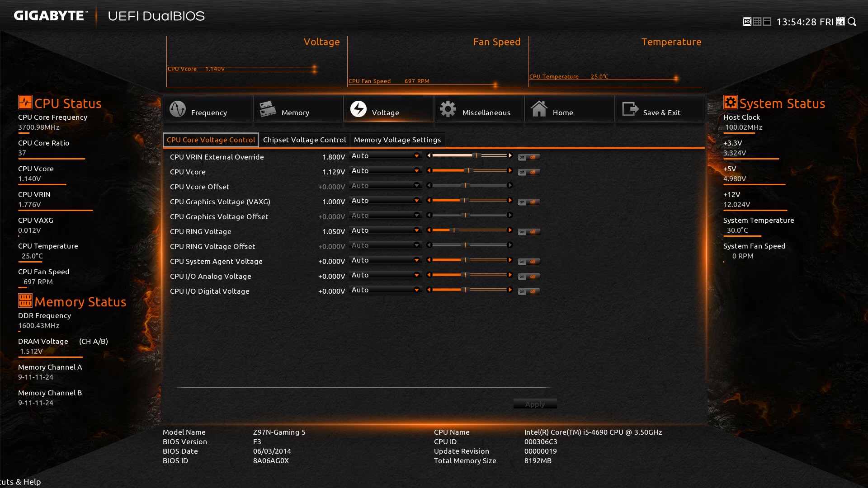Image resolution: width=868 pixels, height=488 pixels.
Task: Open the CPU Graphics Voltage Offset dropdown
Action: pyautogui.click(x=385, y=215)
